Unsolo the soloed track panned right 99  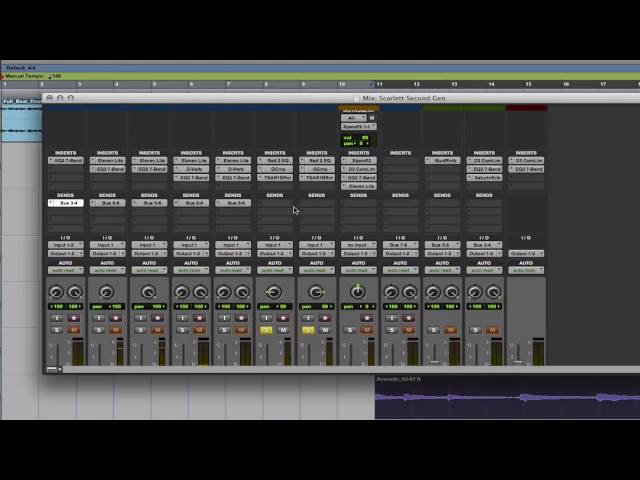point(308,330)
